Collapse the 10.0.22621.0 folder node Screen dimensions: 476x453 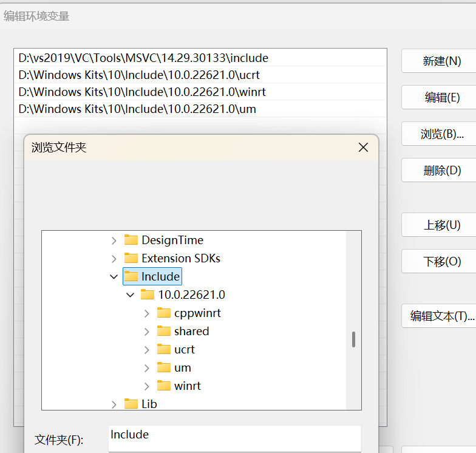130,295
